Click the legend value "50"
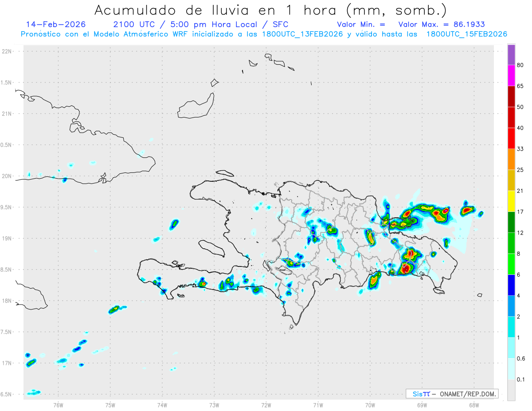Screen dimensions: 532x411 point(520,107)
